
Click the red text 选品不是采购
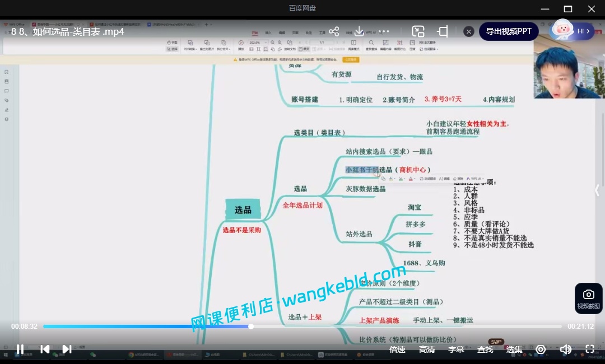(242, 230)
